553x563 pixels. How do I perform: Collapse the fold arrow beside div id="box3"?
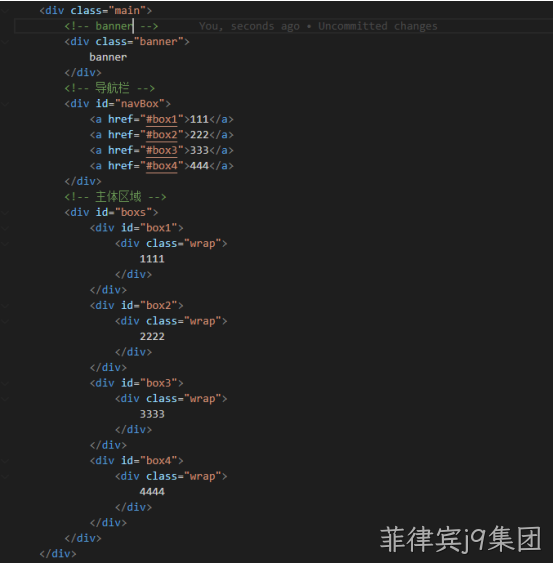5,383
